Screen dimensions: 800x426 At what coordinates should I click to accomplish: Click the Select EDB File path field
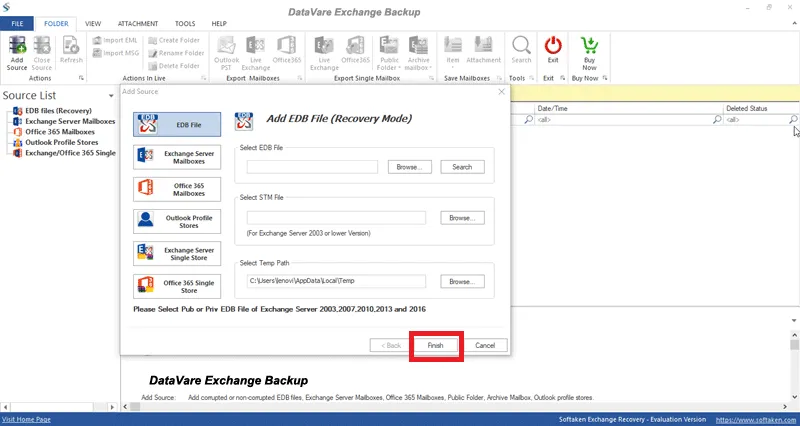click(312, 167)
